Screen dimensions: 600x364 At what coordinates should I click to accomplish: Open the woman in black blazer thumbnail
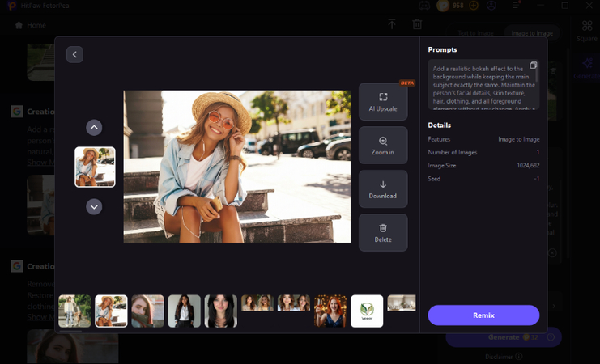pos(185,311)
